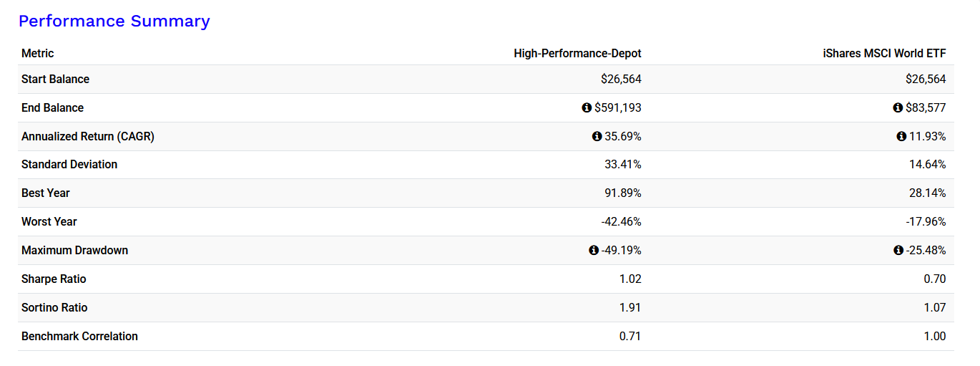Show info for -49.19% maximum drawdown
This screenshot has height=366, width=980.
[x=593, y=251]
